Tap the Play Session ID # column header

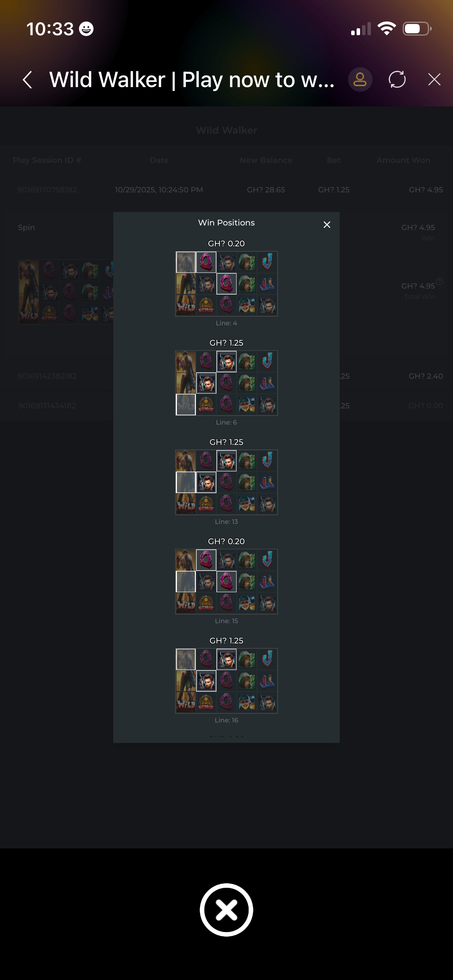[x=47, y=160]
